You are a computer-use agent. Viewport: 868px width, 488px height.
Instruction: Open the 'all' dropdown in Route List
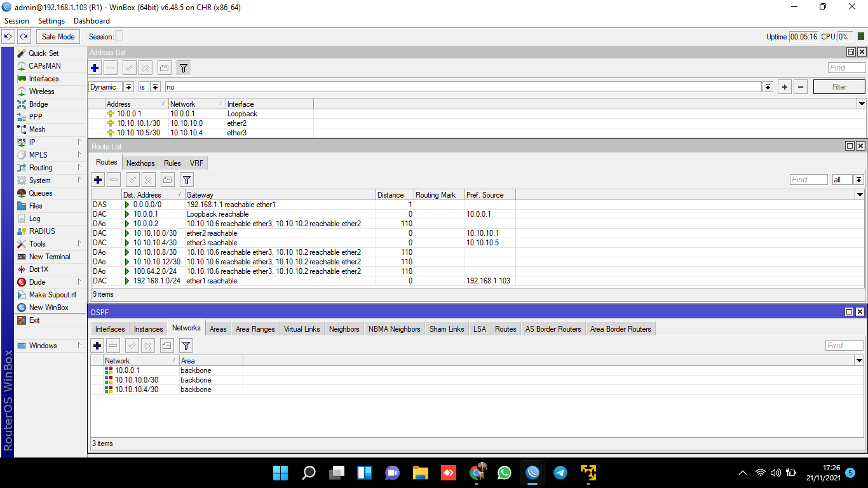[x=858, y=180]
